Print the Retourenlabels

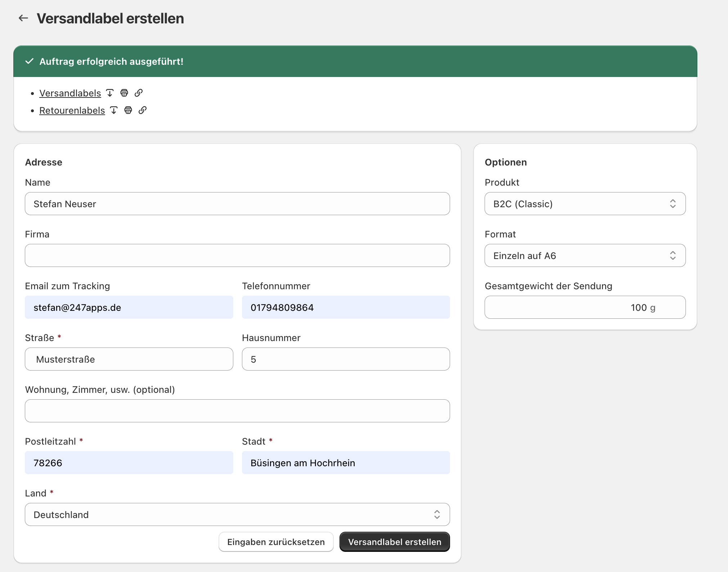pyautogui.click(x=128, y=110)
